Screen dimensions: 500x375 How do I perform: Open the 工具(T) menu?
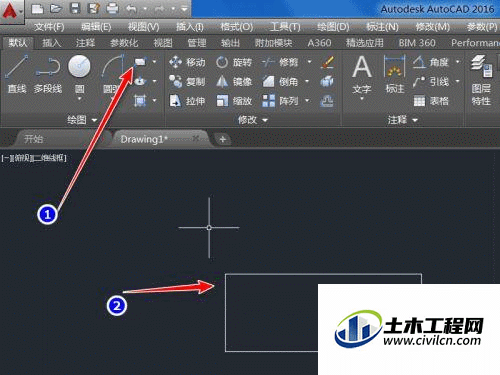coord(285,27)
